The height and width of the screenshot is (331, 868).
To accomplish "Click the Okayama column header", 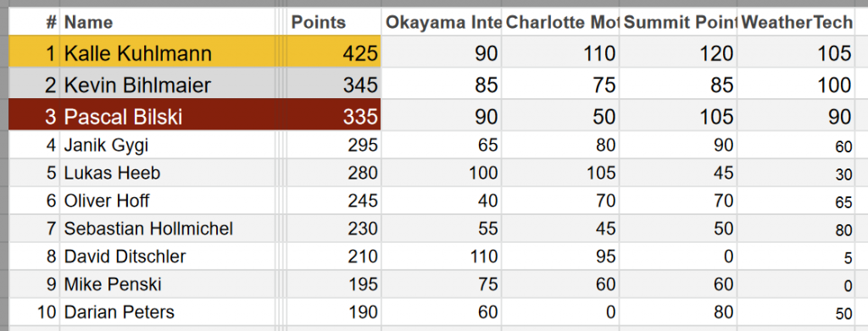I will point(441,22).
